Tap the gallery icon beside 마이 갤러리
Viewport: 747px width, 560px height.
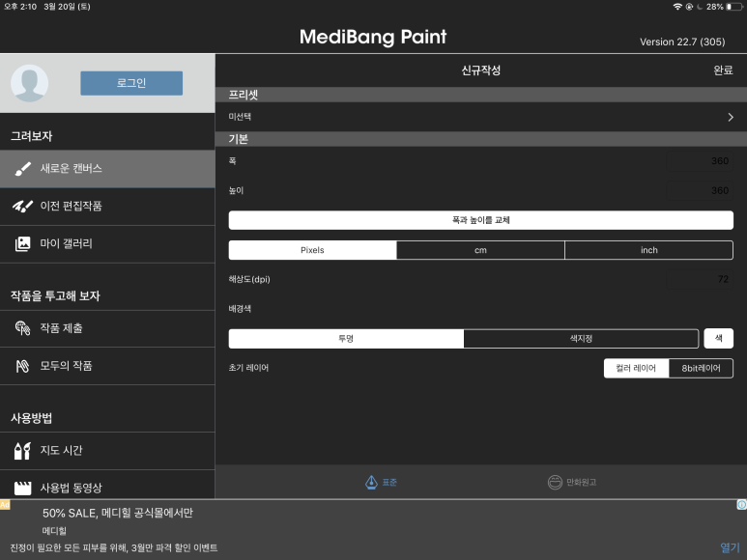click(22, 243)
